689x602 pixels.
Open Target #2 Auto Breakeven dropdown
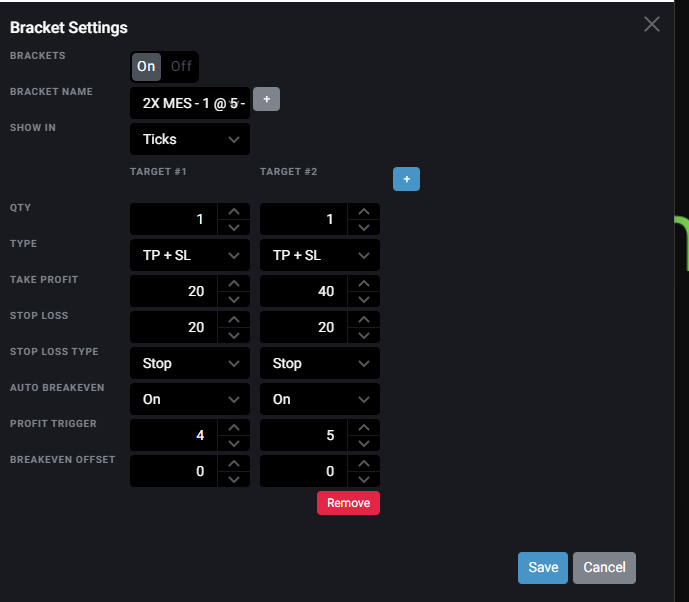[x=320, y=399]
